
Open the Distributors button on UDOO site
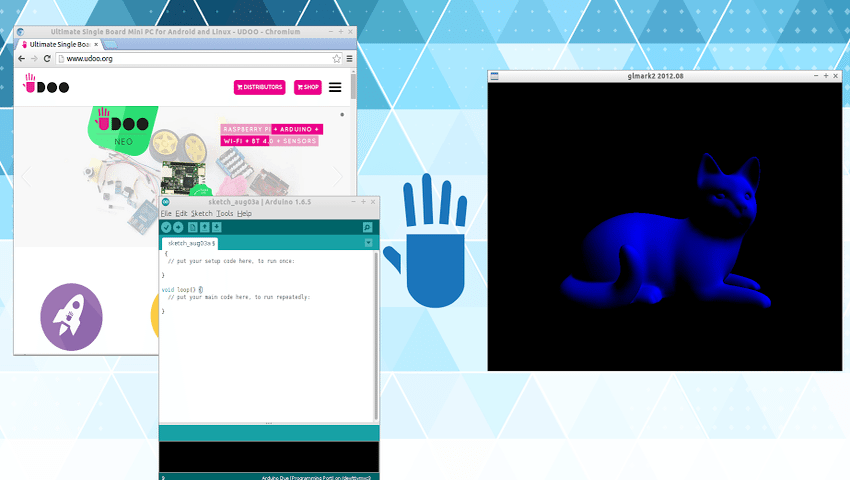click(260, 87)
